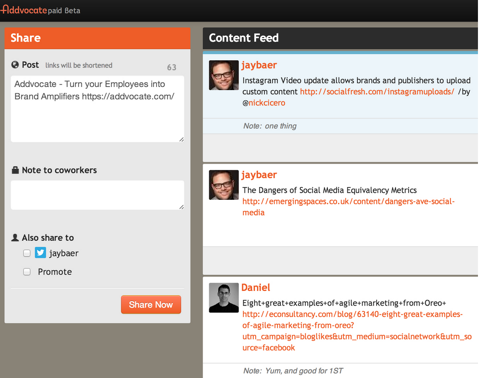The width and height of the screenshot is (480, 378).
Task: Click the "Note: Yum, and good for 1ST" text
Action: (x=293, y=371)
